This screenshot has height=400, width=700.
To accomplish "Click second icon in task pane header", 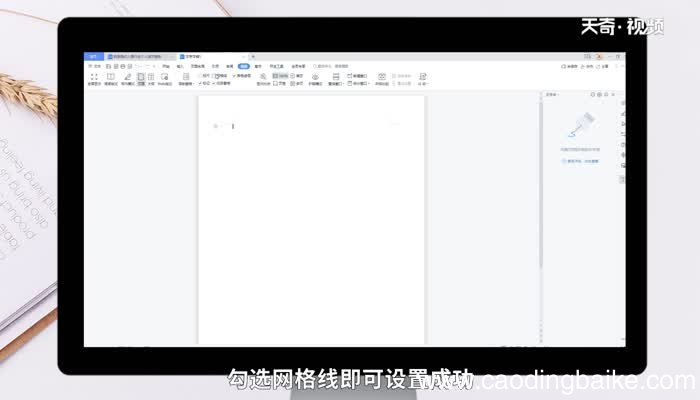I will [600, 95].
